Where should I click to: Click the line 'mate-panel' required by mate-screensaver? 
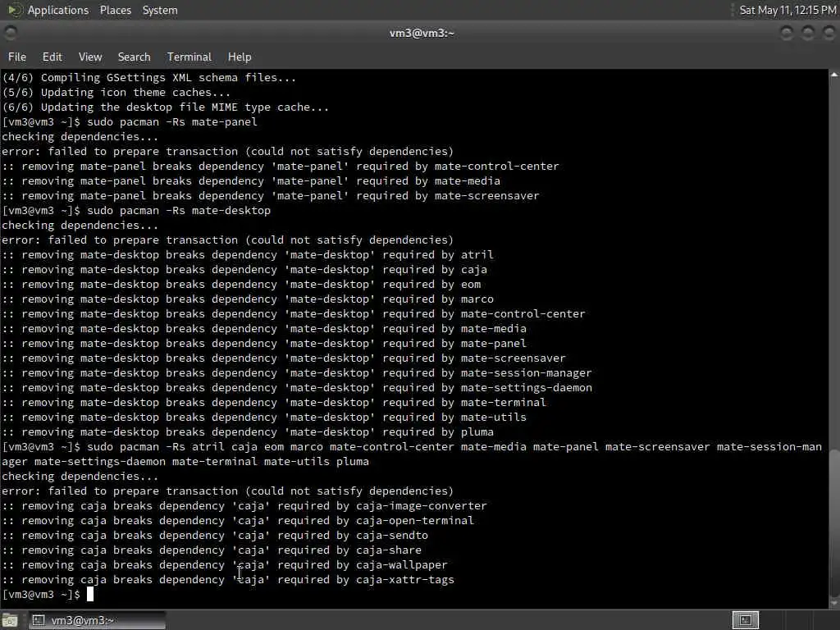coord(271,195)
